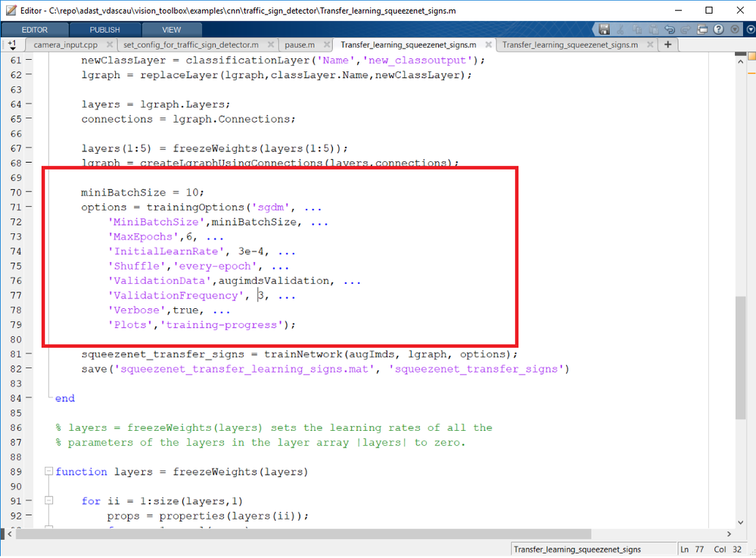The image size is (756, 558).
Task: Click the vertical scrollbar thumb
Action: 741,358
